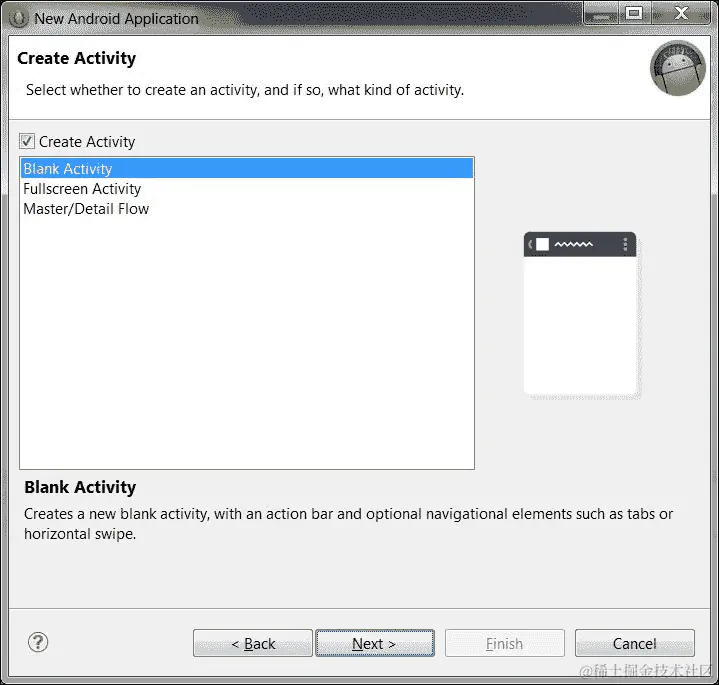The image size is (719, 685).
Task: Select Master/Detail Flow template
Action: [x=247, y=209]
